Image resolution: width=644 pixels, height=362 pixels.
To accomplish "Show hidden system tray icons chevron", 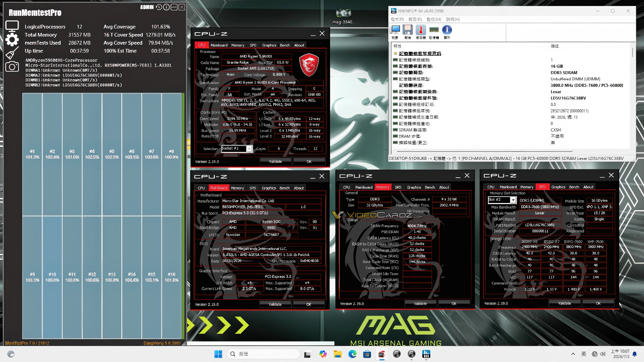I will click(573, 354).
